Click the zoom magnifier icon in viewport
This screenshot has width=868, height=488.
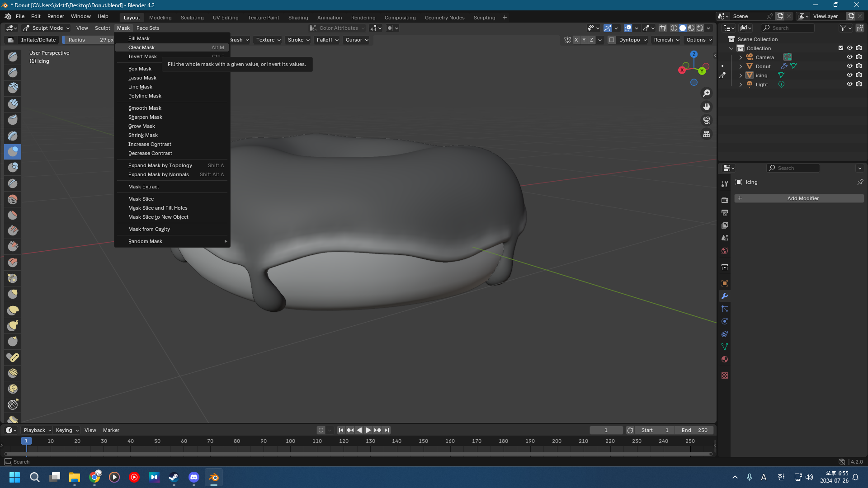pyautogui.click(x=706, y=93)
